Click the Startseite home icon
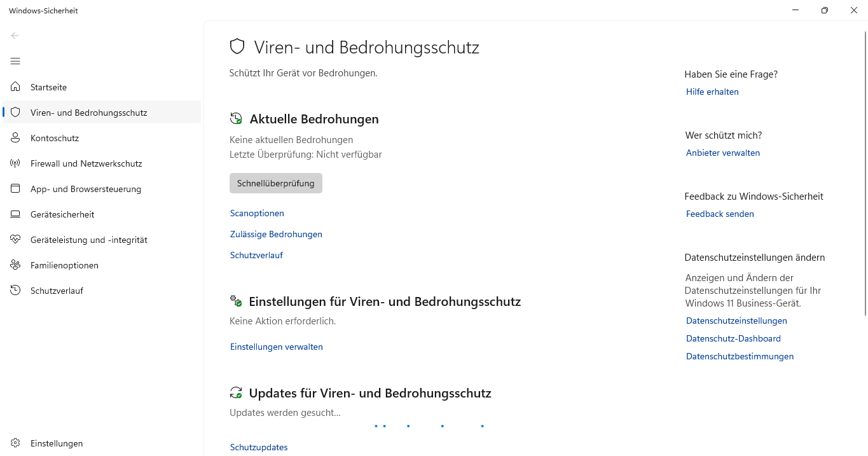This screenshot has width=868, height=456. coord(16,87)
